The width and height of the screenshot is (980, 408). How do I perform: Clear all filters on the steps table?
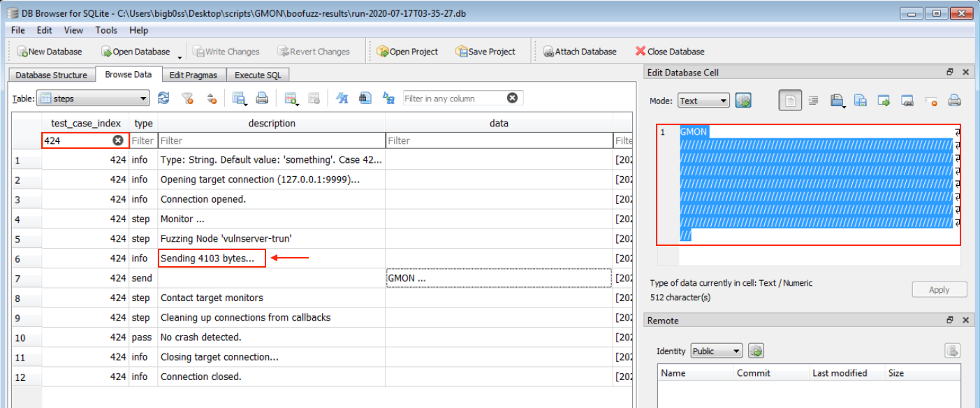tap(187, 98)
